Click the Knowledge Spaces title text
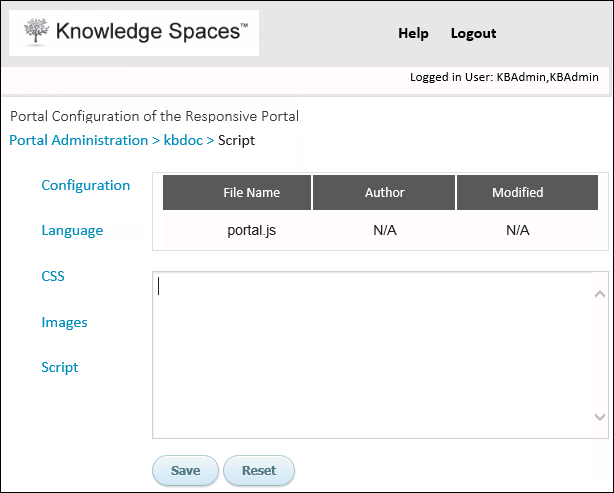The width and height of the screenshot is (614, 493). tap(152, 31)
